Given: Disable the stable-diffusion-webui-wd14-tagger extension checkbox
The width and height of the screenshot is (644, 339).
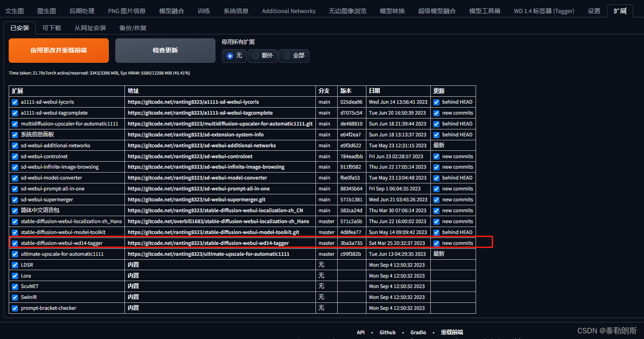Looking at the screenshot, I should point(15,243).
